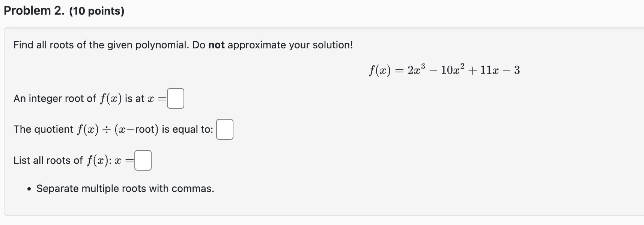Click the polynomial equation f(x)

pyautogui.click(x=444, y=69)
